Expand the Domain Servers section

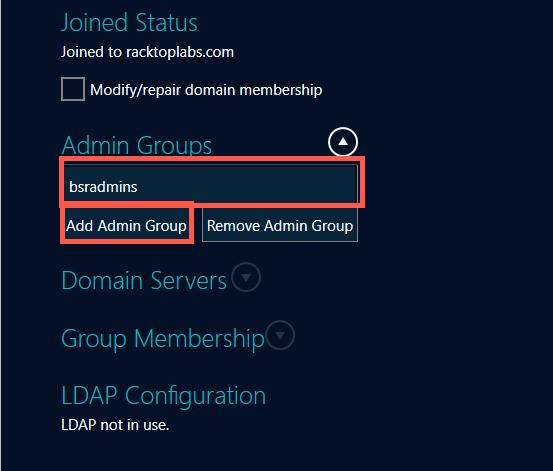[x=246, y=277]
